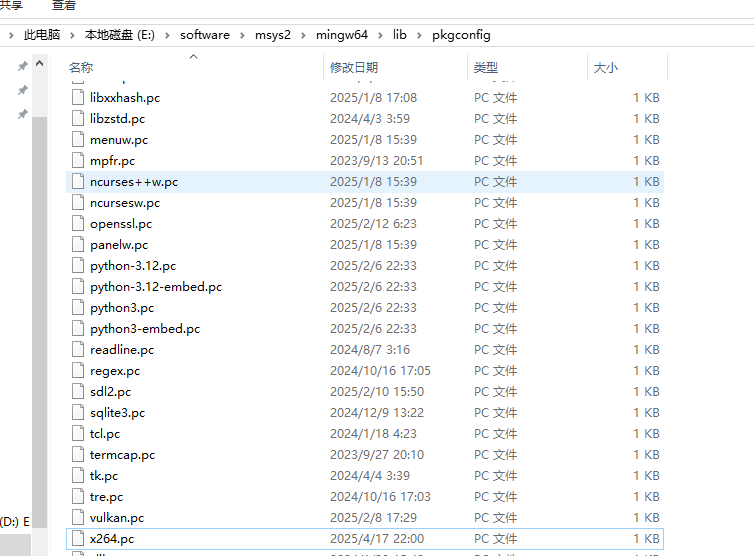The image size is (754, 556).
Task: Click the file icon of tk.pc
Action: (78, 476)
